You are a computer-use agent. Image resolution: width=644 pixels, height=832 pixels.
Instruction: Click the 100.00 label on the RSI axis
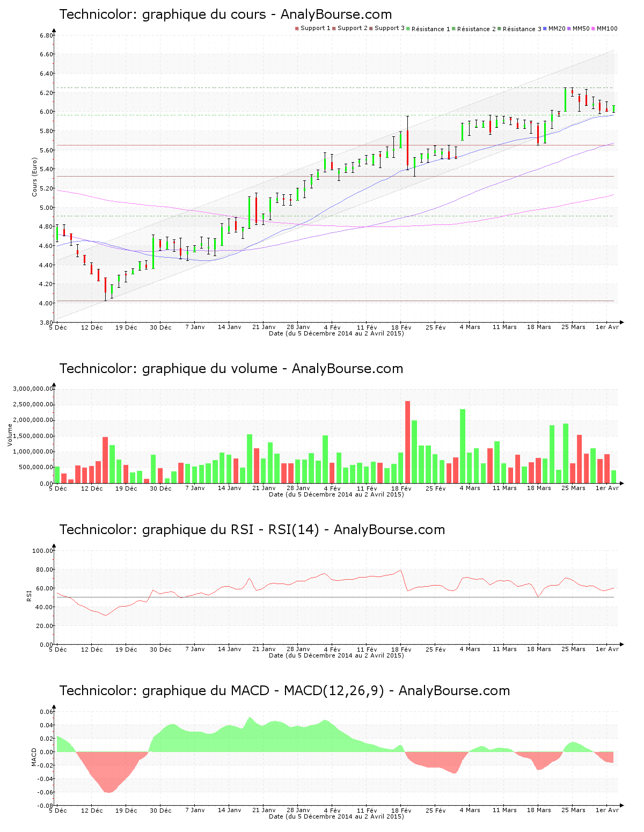pos(42,551)
